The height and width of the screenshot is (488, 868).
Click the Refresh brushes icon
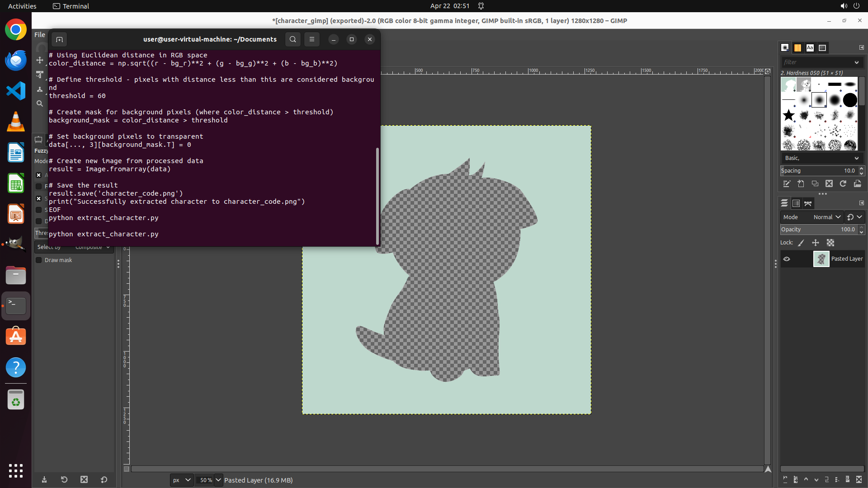(843, 184)
